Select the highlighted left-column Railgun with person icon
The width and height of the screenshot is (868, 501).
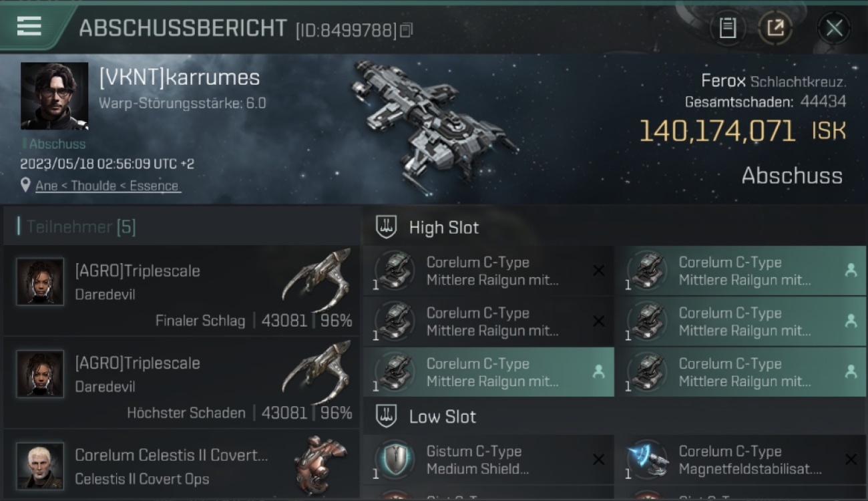coord(489,372)
